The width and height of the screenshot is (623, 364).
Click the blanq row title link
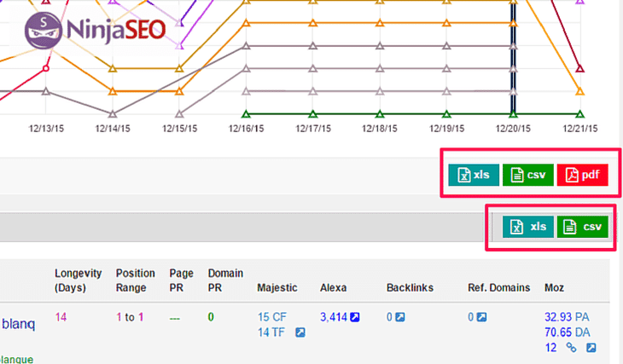(x=18, y=324)
